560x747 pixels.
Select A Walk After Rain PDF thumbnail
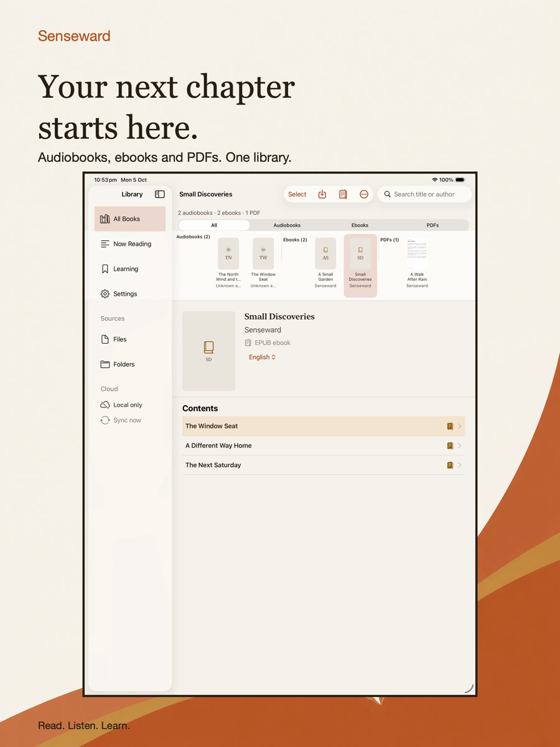(417, 253)
